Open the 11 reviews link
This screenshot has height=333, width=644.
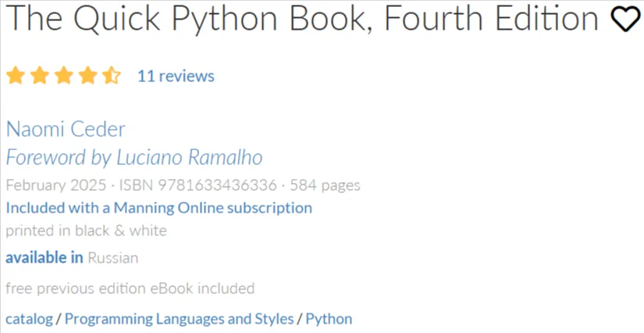(176, 76)
